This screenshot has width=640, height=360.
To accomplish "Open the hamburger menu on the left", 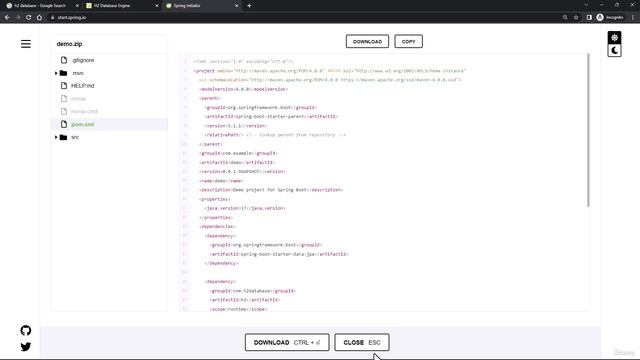I will coord(26,44).
